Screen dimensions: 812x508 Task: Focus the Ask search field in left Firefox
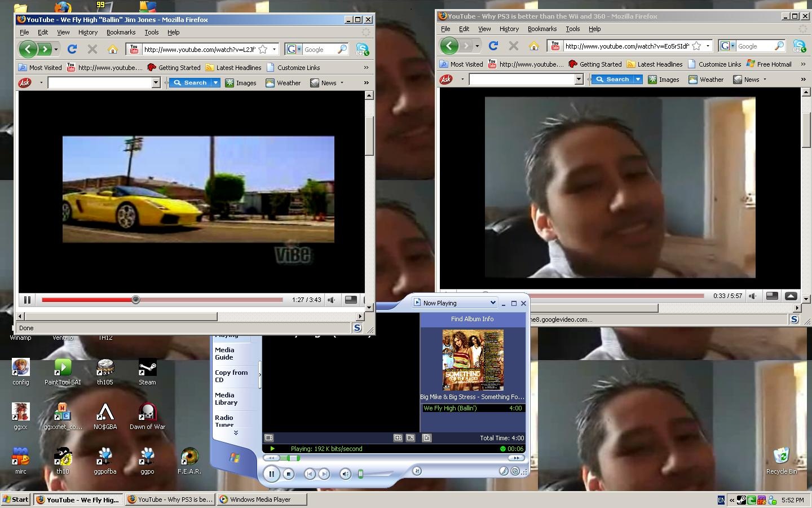(x=100, y=83)
